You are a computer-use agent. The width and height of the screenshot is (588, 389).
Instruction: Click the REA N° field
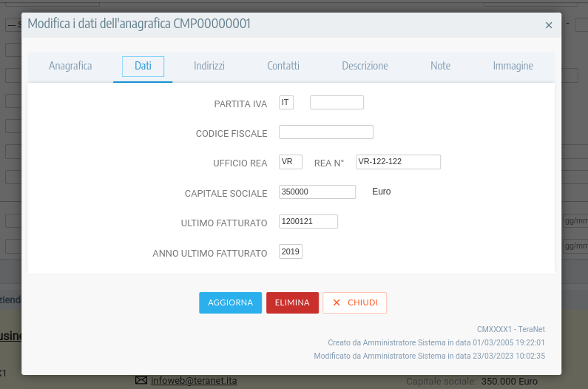coord(398,162)
